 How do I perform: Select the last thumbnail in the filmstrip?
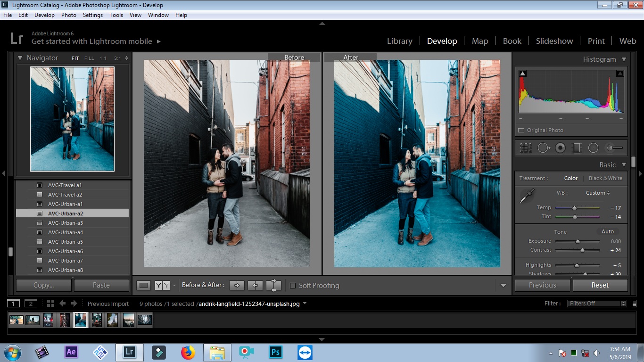tap(144, 320)
